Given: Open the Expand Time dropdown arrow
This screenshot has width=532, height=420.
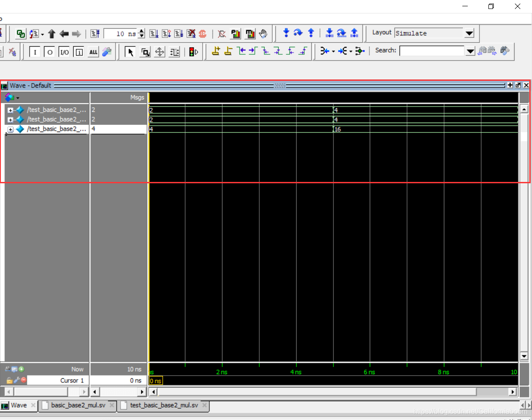Looking at the screenshot, I should [333, 52].
